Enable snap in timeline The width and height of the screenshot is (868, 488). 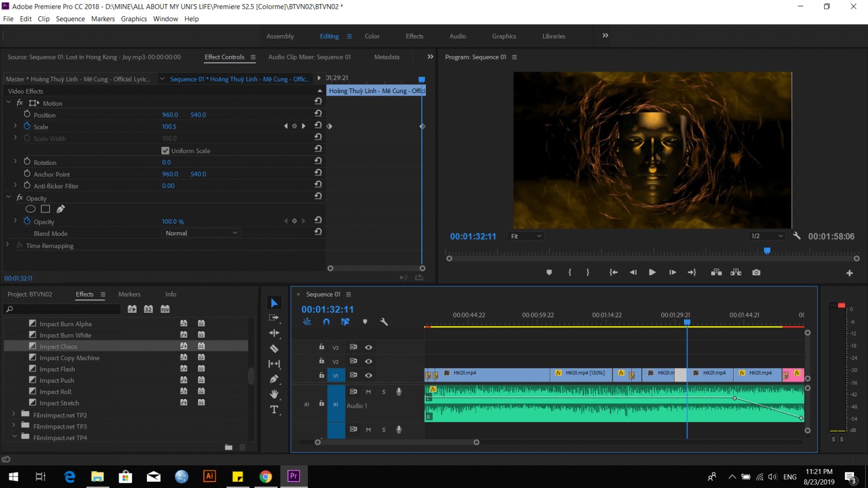point(326,322)
